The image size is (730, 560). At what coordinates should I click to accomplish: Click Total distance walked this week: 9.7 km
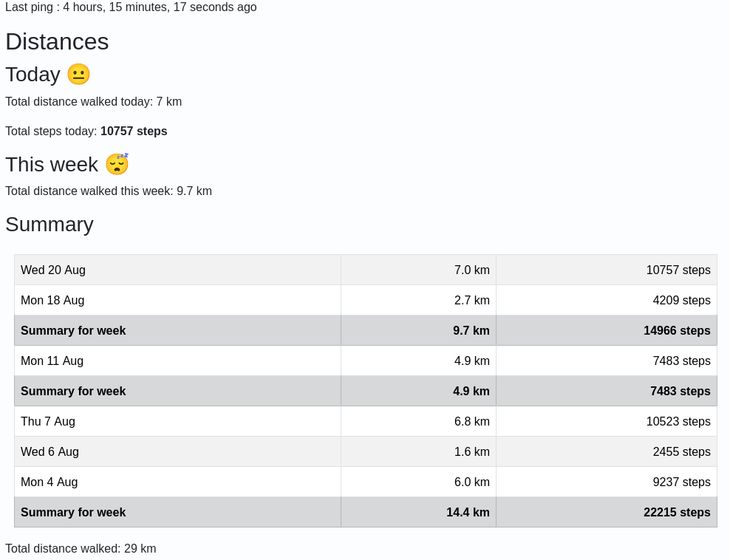pyautogui.click(x=109, y=191)
